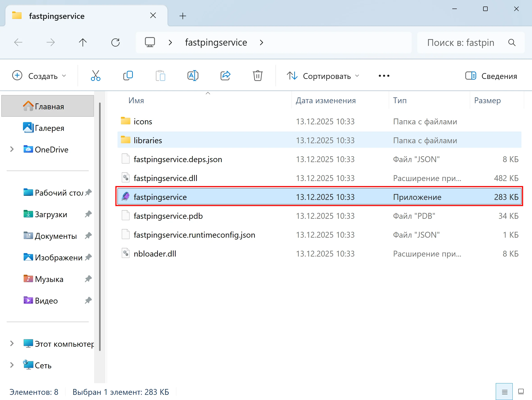The height and width of the screenshot is (400, 532).
Task: Switch to large thumbnails view mode
Action: tap(521, 392)
